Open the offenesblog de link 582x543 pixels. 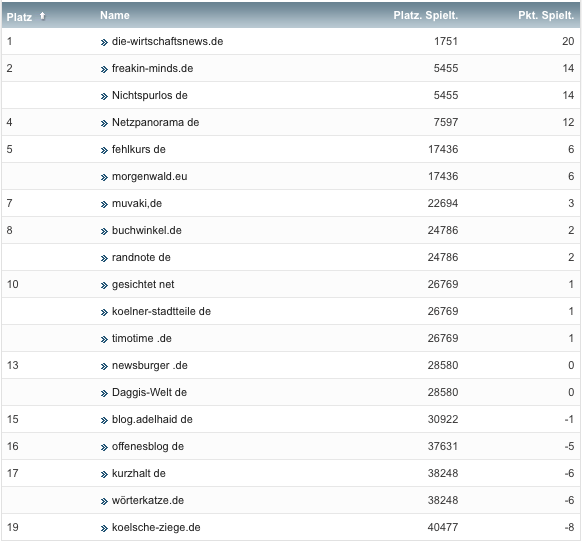click(148, 446)
